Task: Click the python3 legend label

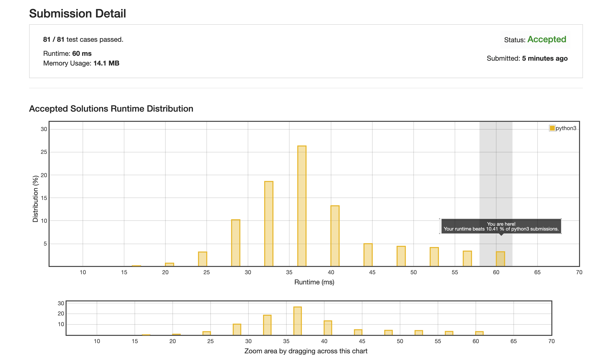Action: point(566,128)
